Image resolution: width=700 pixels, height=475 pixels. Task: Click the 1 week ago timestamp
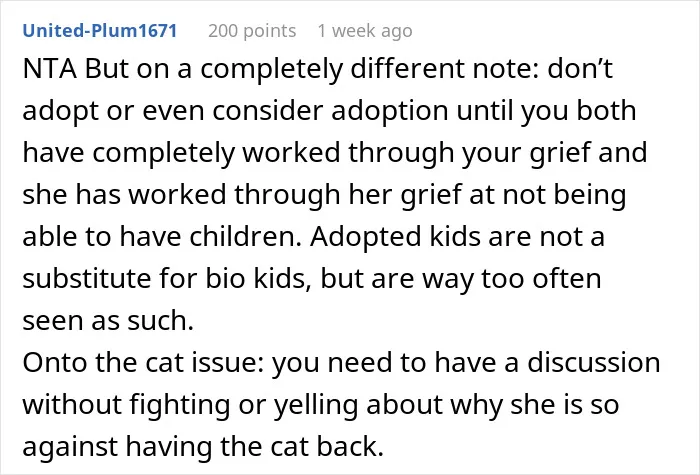tap(365, 31)
